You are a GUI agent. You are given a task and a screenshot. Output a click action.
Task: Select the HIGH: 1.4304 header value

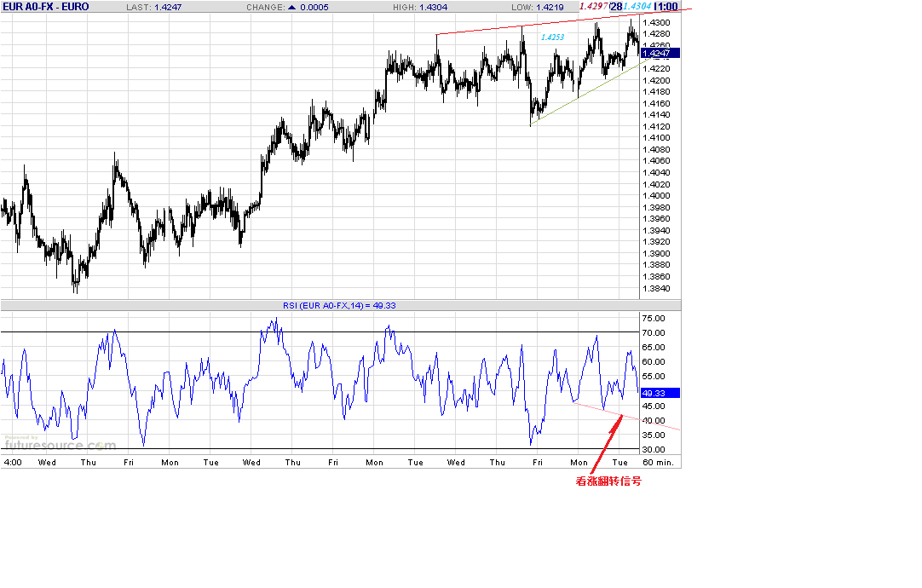pyautogui.click(x=420, y=7)
